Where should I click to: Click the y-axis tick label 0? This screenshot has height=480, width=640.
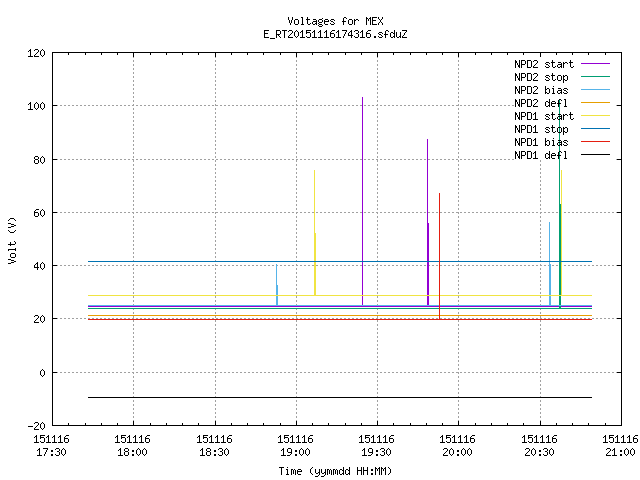click(42, 373)
